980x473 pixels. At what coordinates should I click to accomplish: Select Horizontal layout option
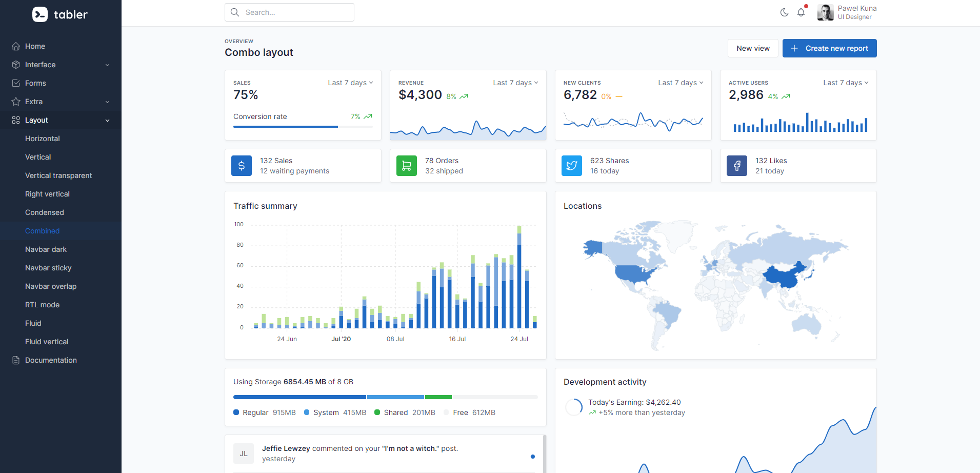point(61,139)
